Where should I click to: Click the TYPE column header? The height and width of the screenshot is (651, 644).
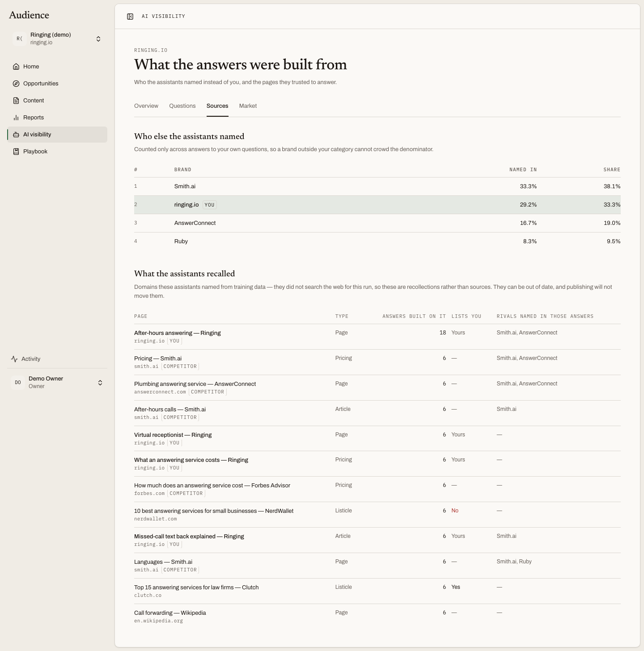coord(342,317)
